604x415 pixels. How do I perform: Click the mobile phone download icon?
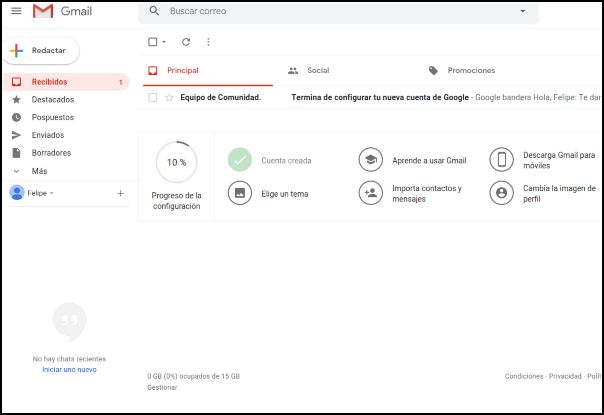[x=502, y=160]
